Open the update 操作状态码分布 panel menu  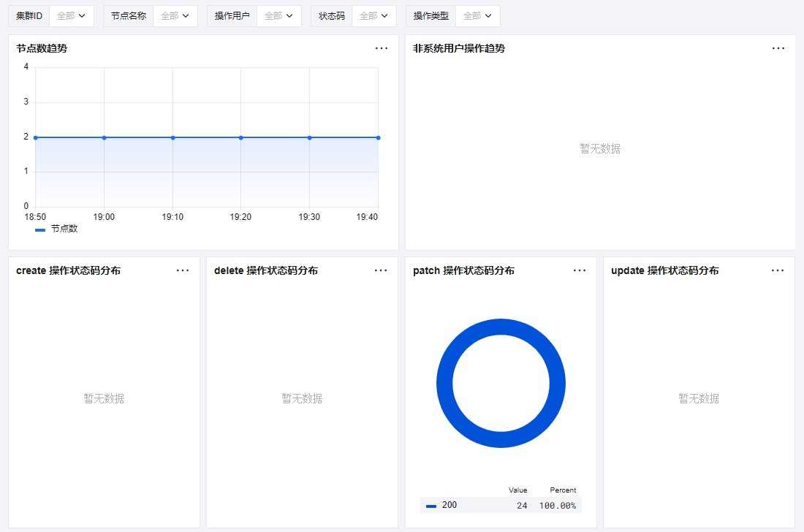pyautogui.click(x=778, y=270)
